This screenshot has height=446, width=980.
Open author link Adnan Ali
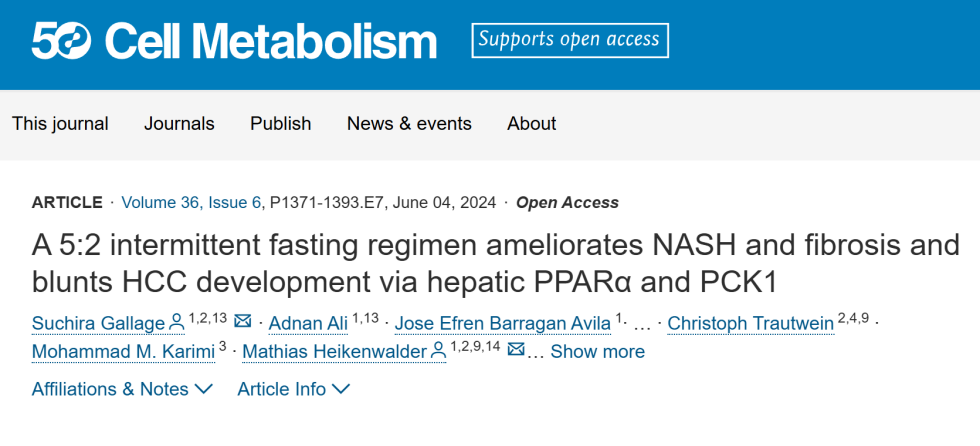pyautogui.click(x=308, y=323)
